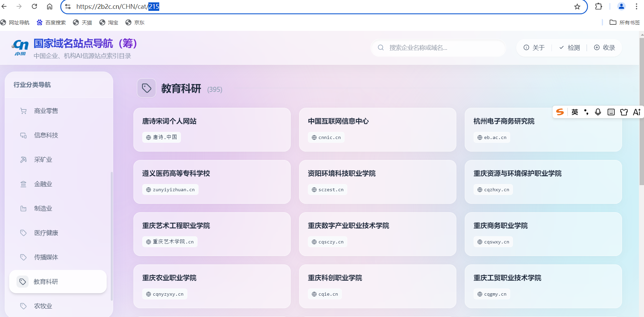Select 商业零售 category label

coord(46,111)
